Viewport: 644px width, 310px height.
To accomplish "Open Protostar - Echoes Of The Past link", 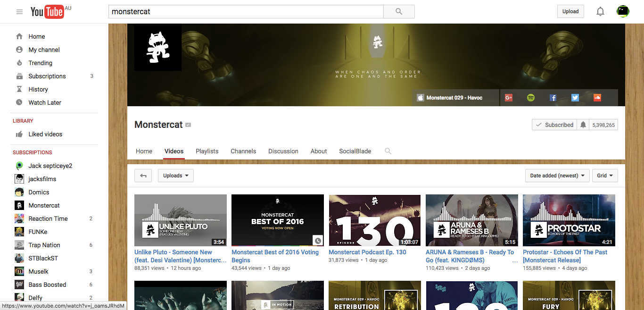I will [565, 256].
